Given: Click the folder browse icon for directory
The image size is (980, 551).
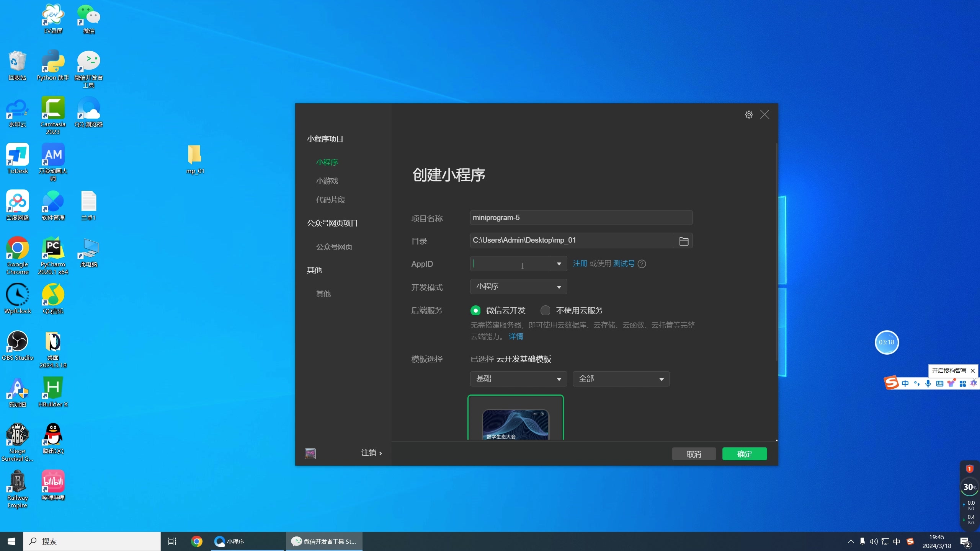Looking at the screenshot, I should point(684,241).
